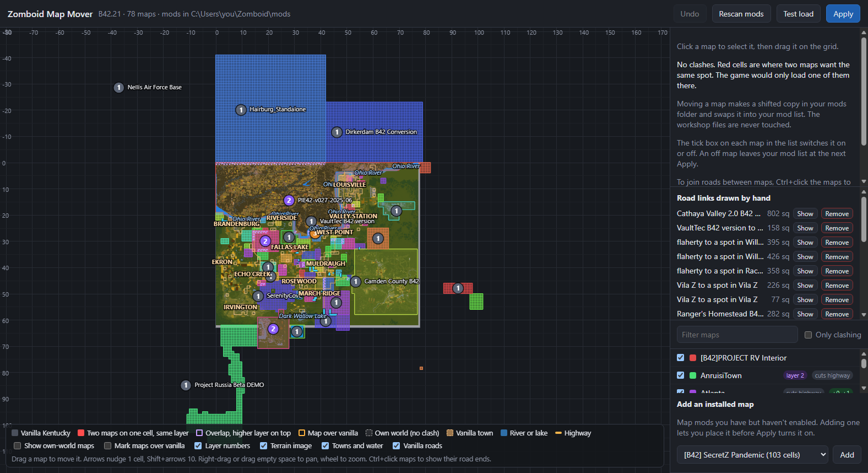Viewport: 868px width, 473px height.
Task: Focus the Filter maps search field
Action: (x=737, y=335)
